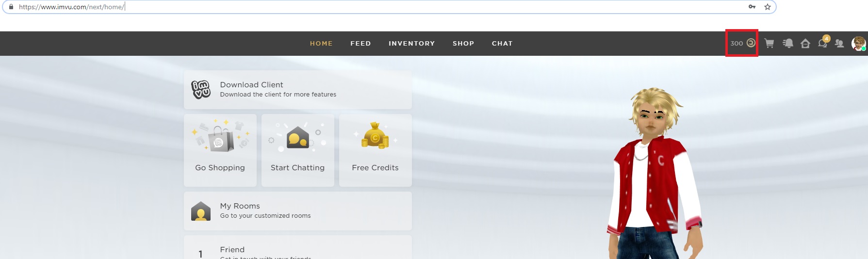
Task: Open the HOME navigation tab
Action: point(321,44)
